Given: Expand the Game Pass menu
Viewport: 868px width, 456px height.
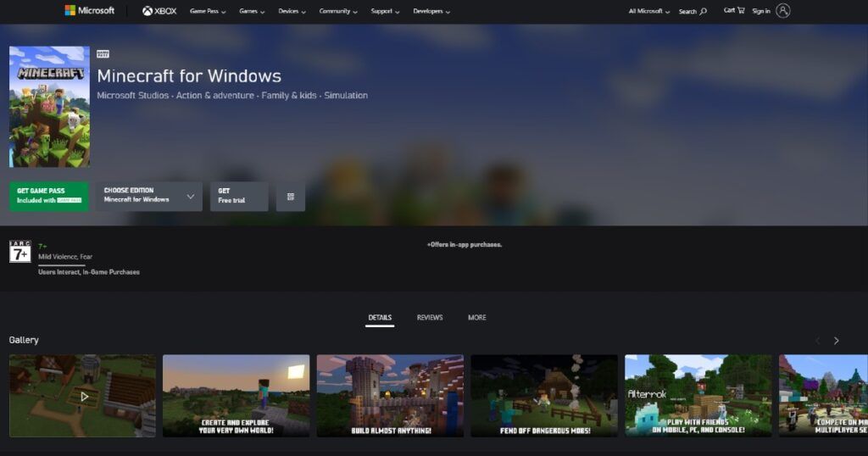Looking at the screenshot, I should click(208, 11).
